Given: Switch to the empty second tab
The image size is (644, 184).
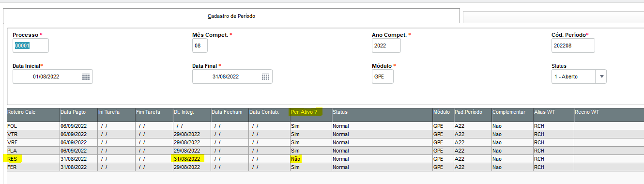Looking at the screenshot, I should (553, 17).
